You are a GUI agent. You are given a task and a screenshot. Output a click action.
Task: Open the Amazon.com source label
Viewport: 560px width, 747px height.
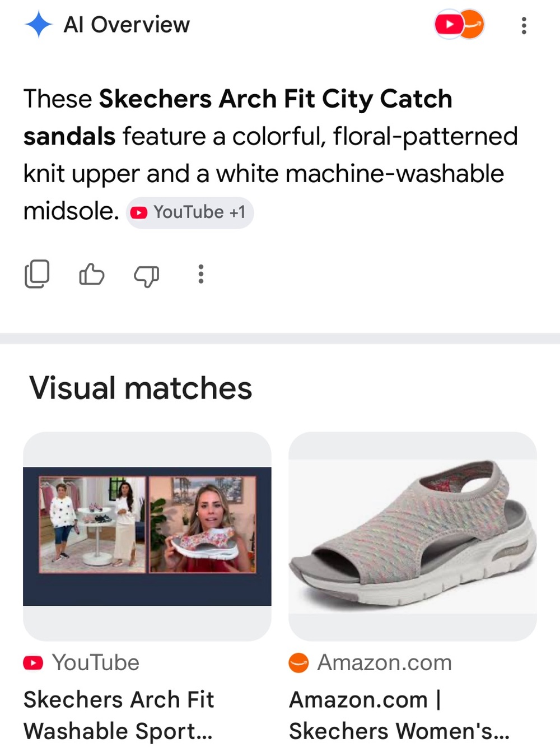[x=385, y=662]
